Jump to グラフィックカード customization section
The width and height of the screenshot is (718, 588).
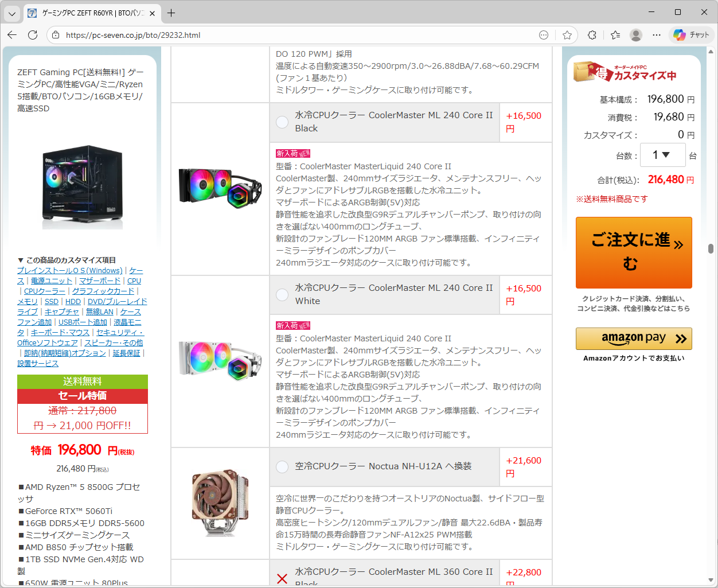pos(103,291)
